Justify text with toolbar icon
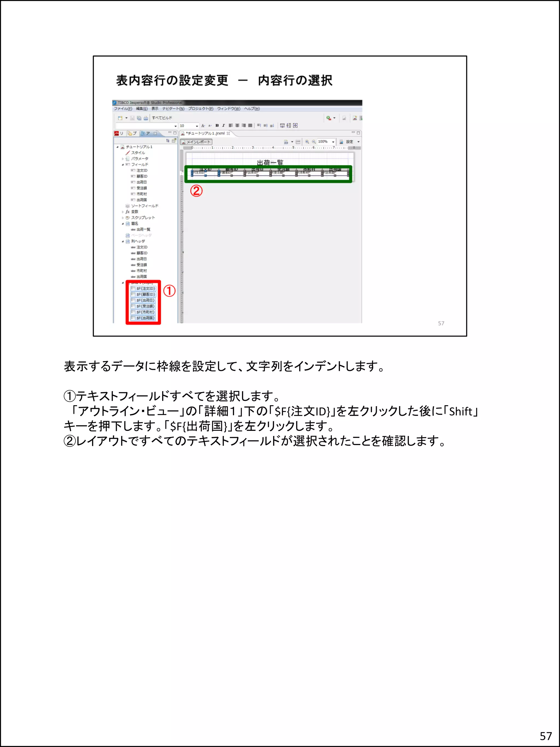Viewport: 560px width, 747px height. click(250, 126)
